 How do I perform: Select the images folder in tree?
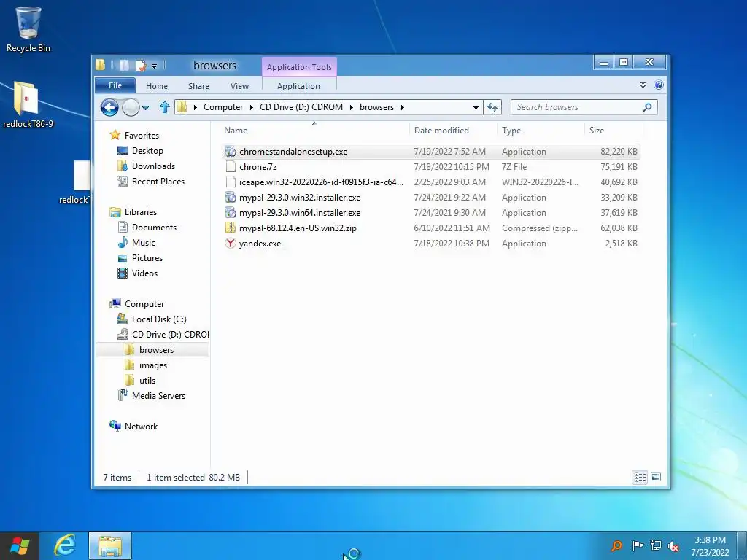(153, 365)
